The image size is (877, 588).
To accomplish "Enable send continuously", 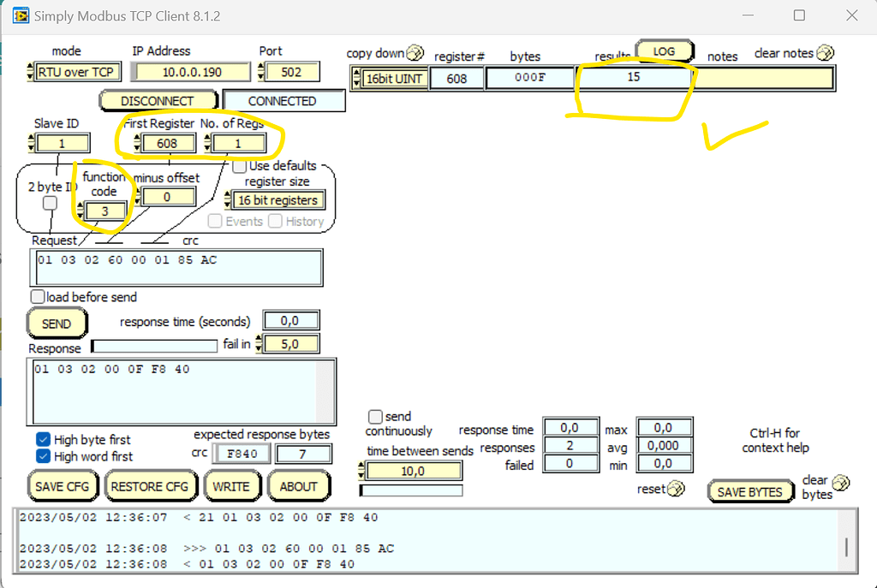I will tap(373, 418).
